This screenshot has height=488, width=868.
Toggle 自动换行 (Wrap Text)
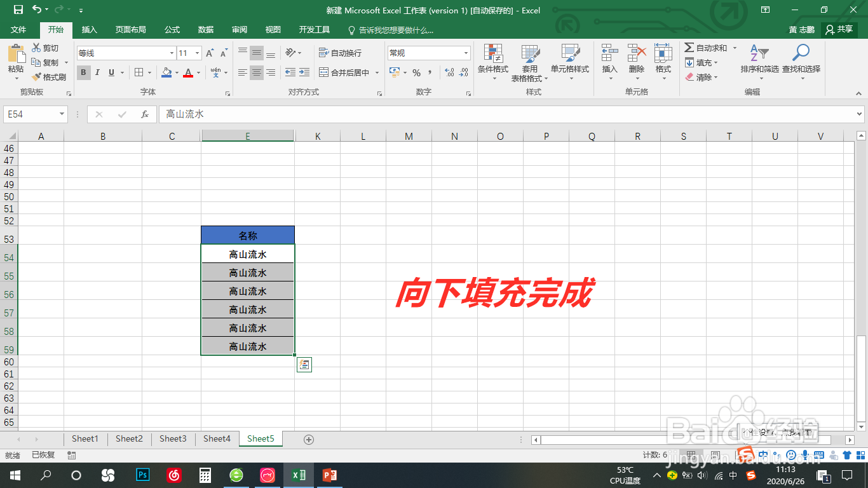341,53
